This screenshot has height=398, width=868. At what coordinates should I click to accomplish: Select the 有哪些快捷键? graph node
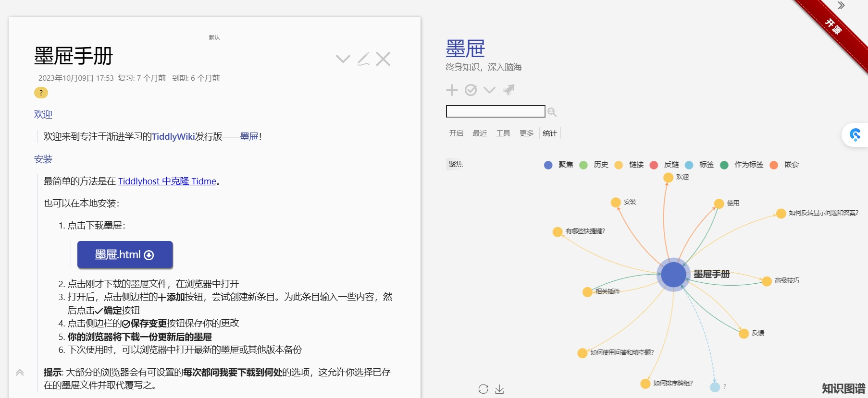[558, 232]
